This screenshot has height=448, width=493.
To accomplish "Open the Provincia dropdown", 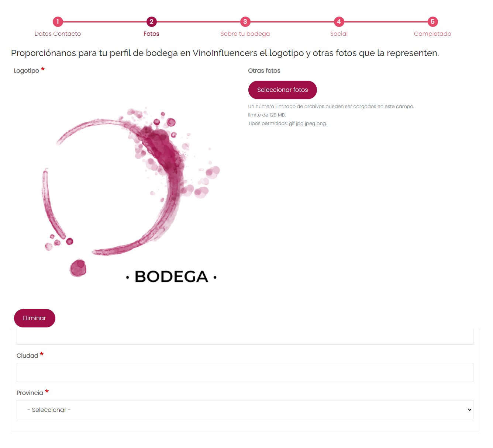I will tap(245, 410).
